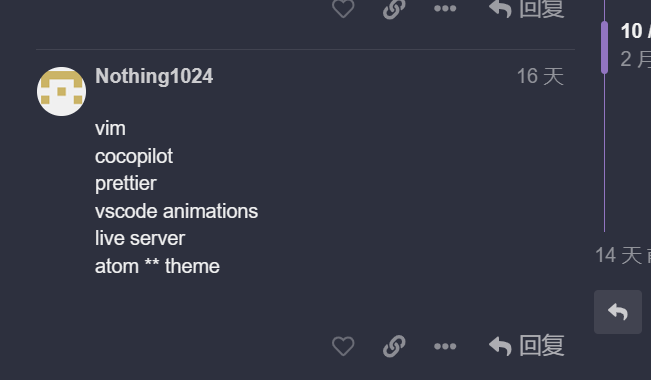Click the timeline date label beginning 2 月
Viewport: 651px width, 380px height.
point(636,59)
